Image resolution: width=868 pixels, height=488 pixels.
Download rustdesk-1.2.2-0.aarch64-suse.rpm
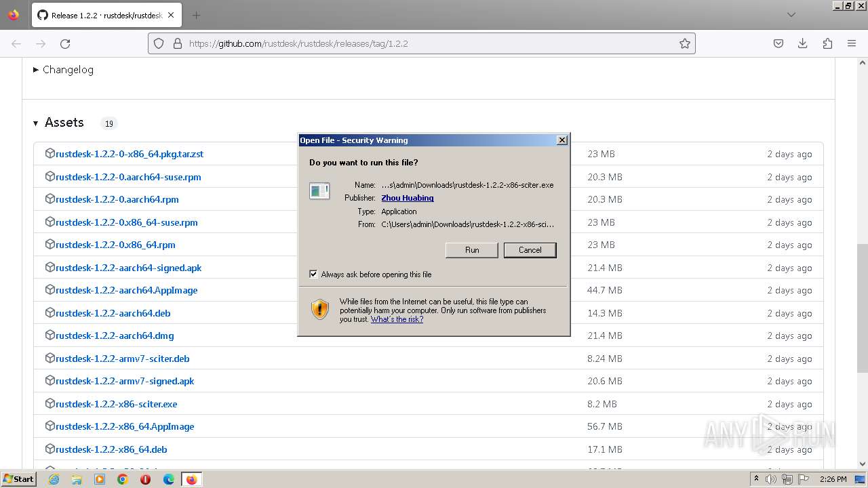click(x=128, y=177)
